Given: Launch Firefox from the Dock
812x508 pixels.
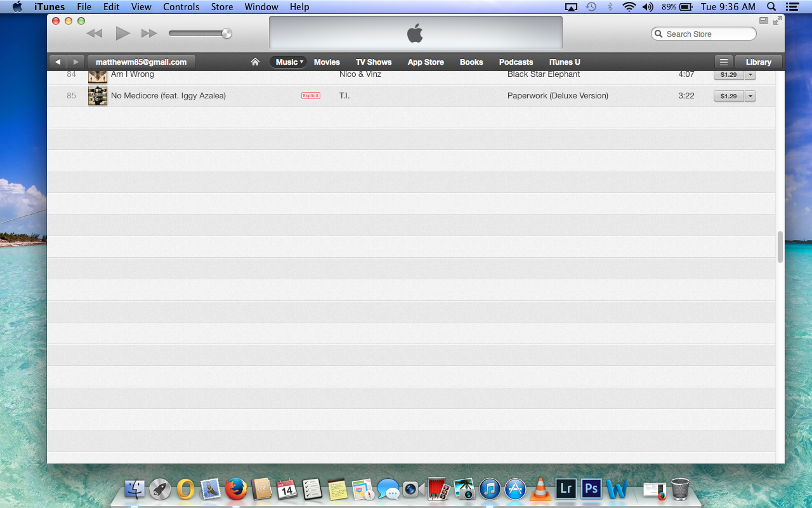Looking at the screenshot, I should (x=236, y=489).
